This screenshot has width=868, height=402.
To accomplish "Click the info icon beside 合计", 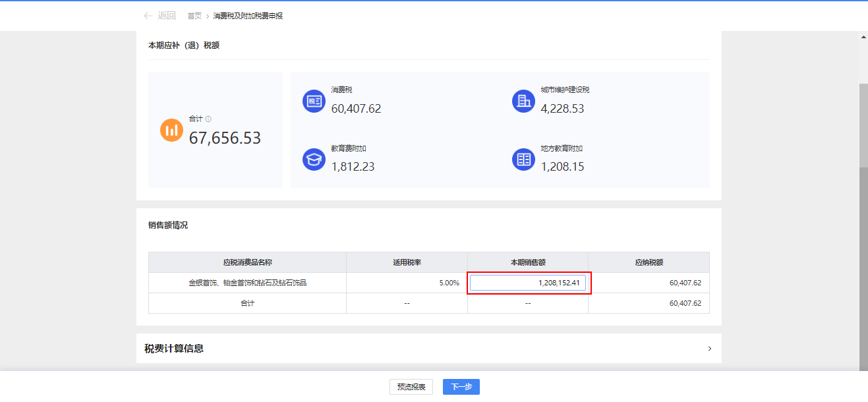I will coord(208,119).
